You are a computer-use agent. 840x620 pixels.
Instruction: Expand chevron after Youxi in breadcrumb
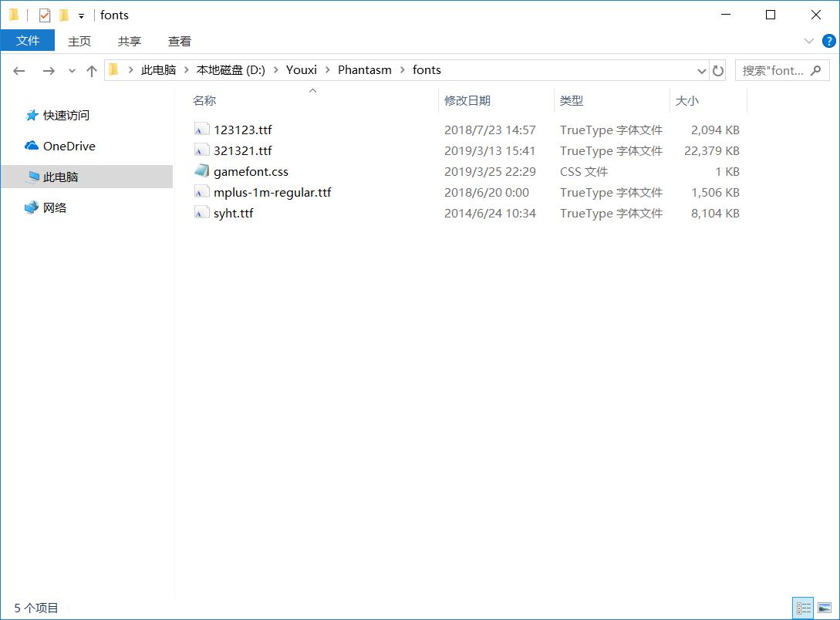[x=327, y=70]
